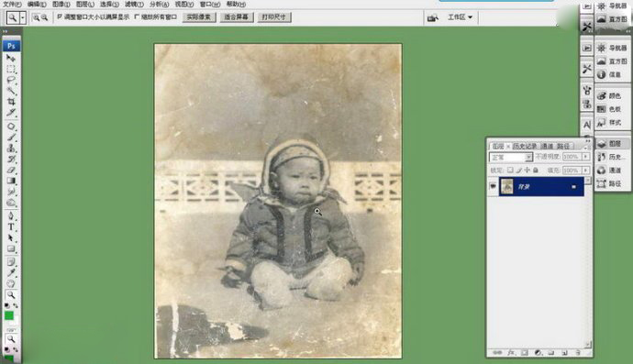Image resolution: width=633 pixels, height=364 pixels.
Task: Open the layer opacity slider arrow
Action: (586, 157)
